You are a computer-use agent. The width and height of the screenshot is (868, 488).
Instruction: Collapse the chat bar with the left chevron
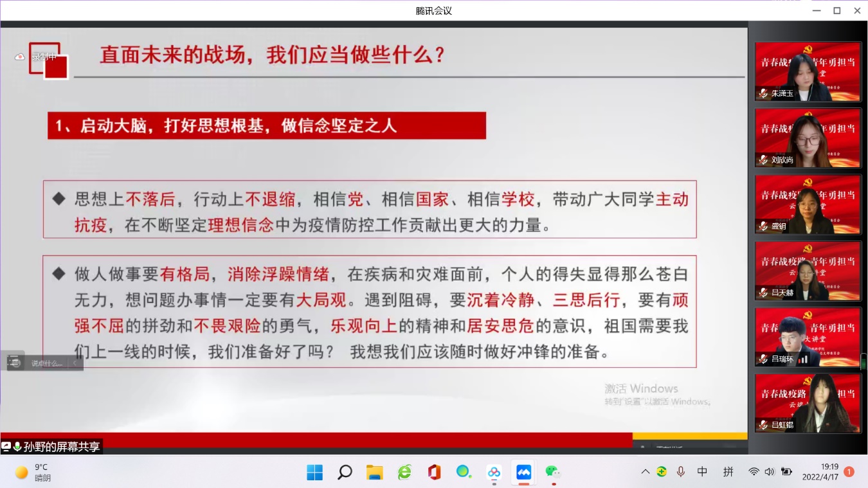(x=75, y=363)
